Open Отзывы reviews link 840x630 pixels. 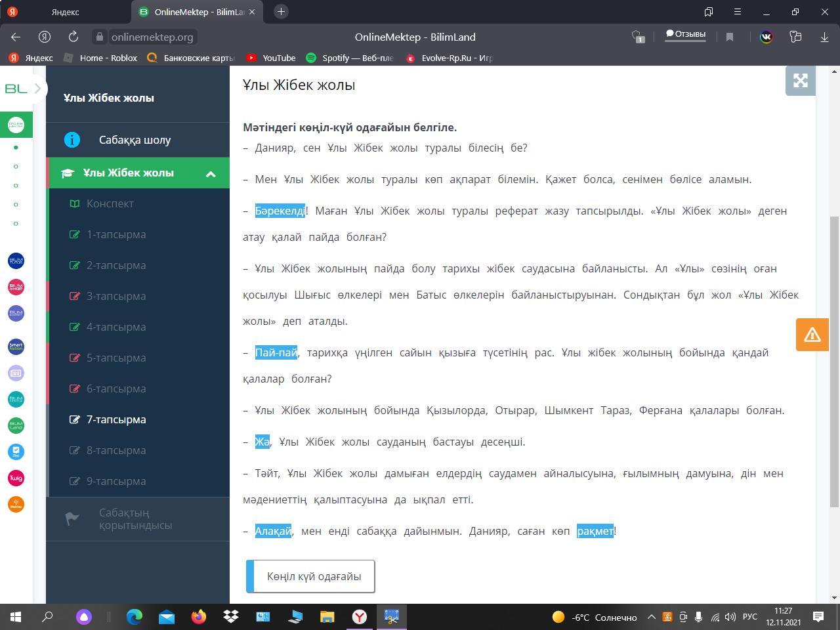coord(686,34)
